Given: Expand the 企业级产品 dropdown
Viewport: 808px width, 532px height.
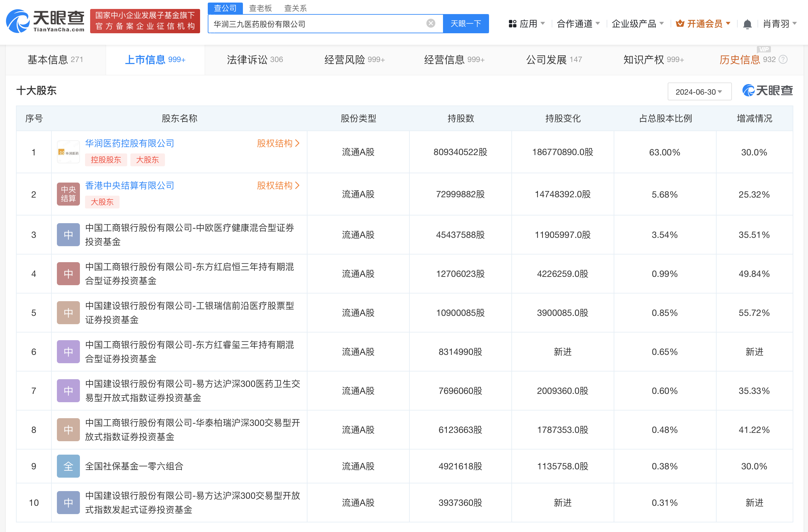Looking at the screenshot, I should [x=638, y=24].
